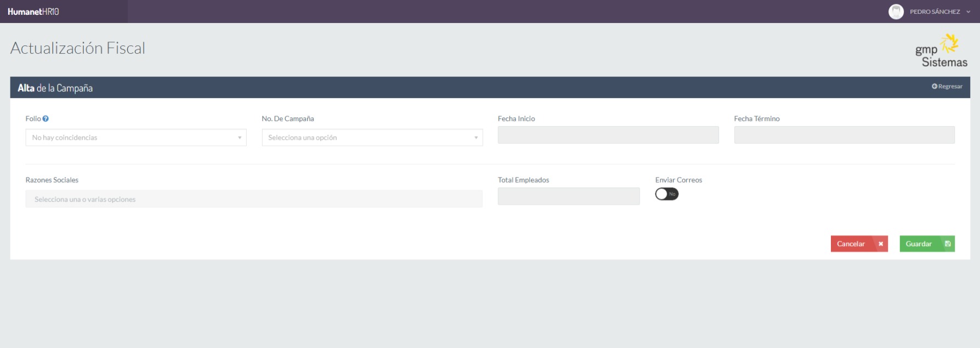Open user menu chevron beside Pedro Sánchez
Screen dimensions: 980x348
click(x=968, y=12)
